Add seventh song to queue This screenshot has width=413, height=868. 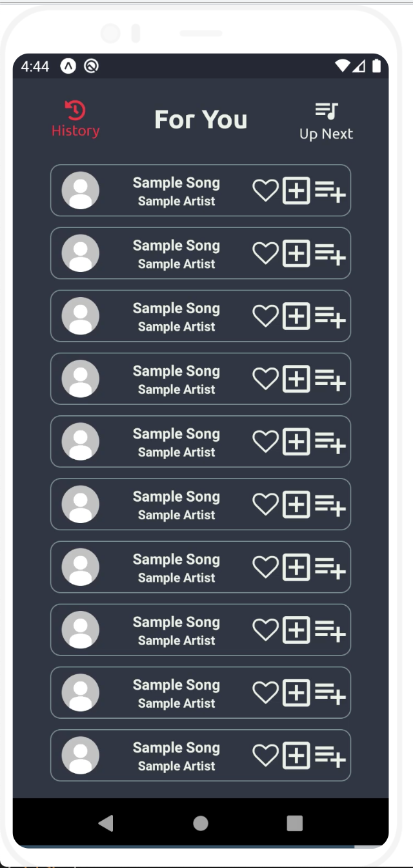[330, 568]
